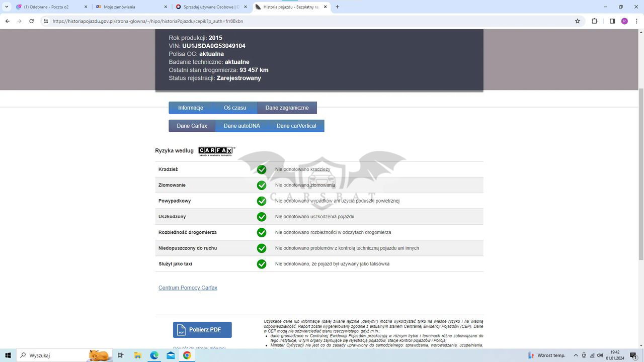The image size is (644, 362).
Task: Switch to the Oś czasu tab
Action: 235,108
